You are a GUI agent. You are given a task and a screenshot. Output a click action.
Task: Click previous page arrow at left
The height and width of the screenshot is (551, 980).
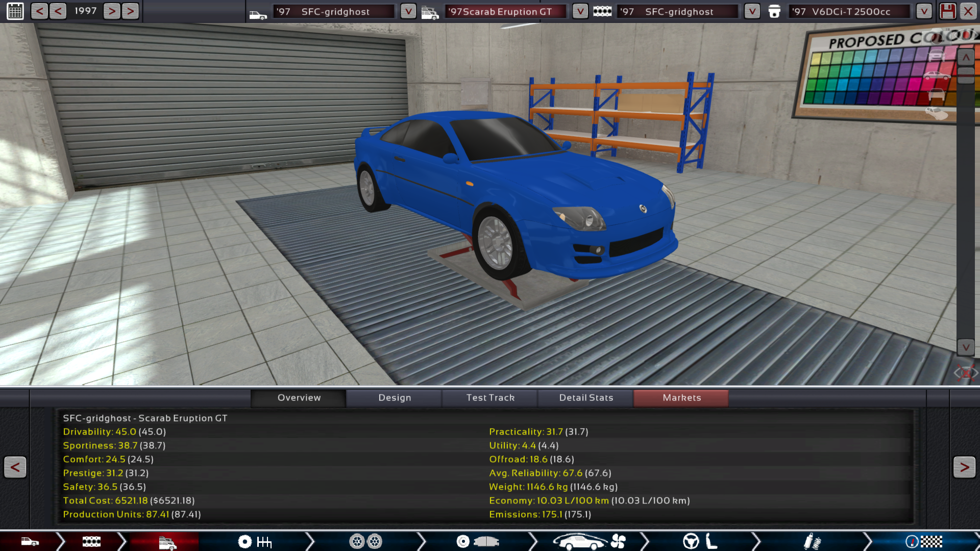[x=15, y=467]
